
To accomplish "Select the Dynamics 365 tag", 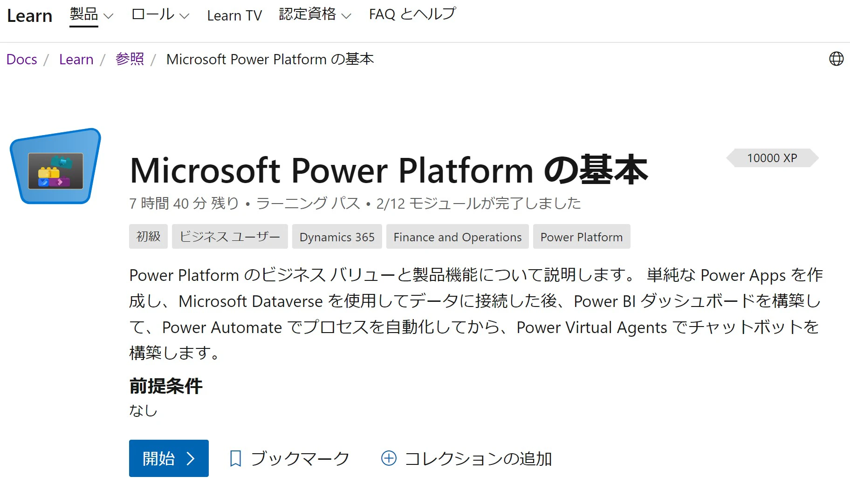I will point(337,237).
